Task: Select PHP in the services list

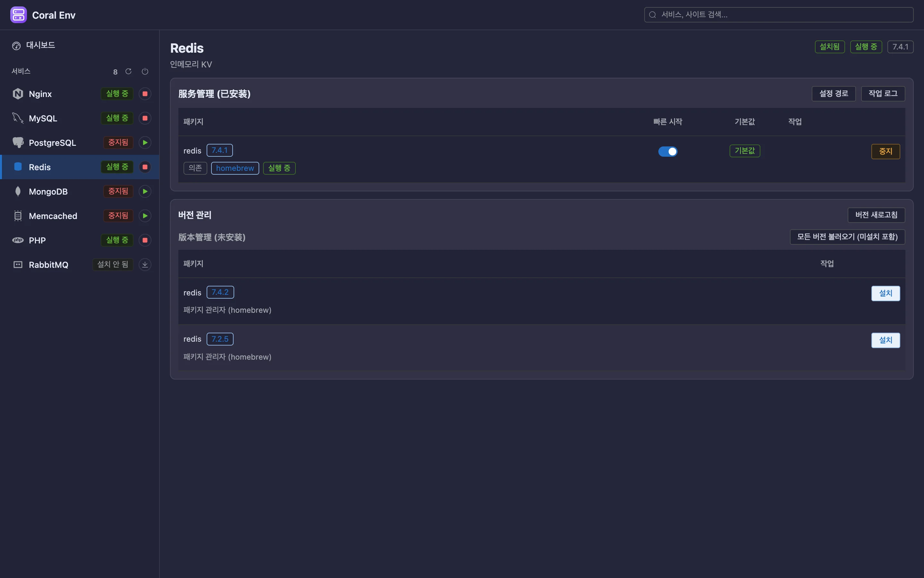Action: [80, 241]
